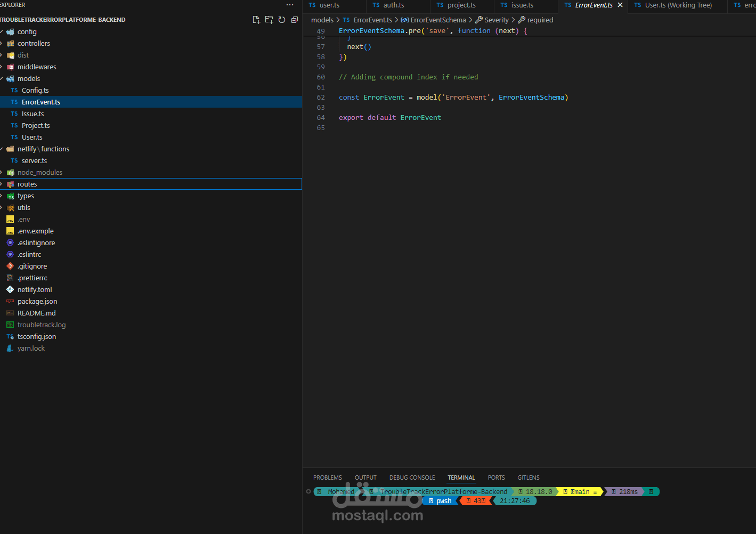The image size is (756, 534).
Task: Open the OUTPUT panel tab
Action: click(x=365, y=478)
